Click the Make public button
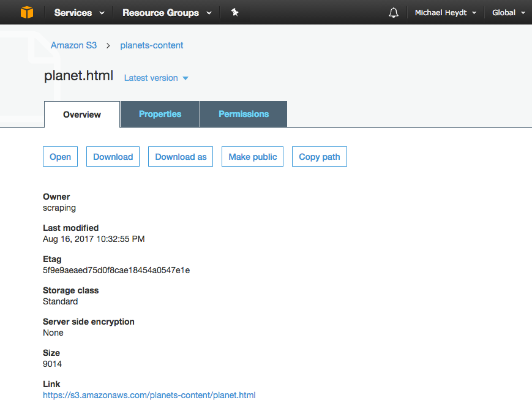 click(252, 157)
